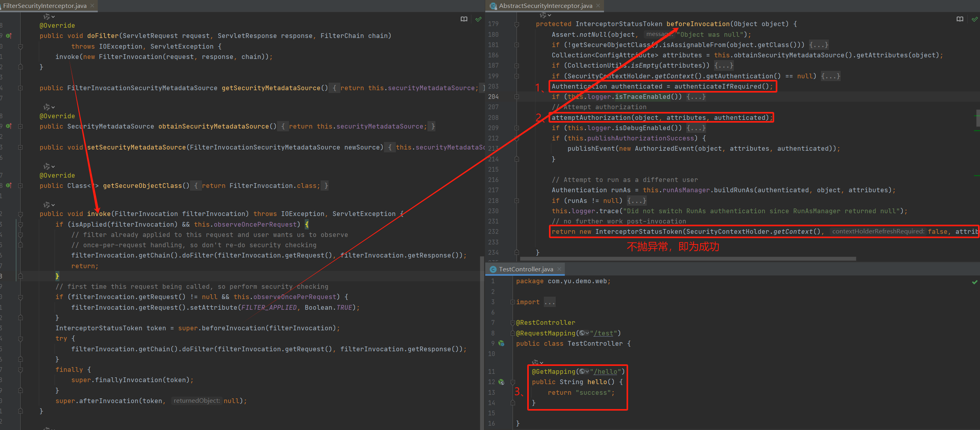Click the override gutter icon beside doFilter

point(9,36)
